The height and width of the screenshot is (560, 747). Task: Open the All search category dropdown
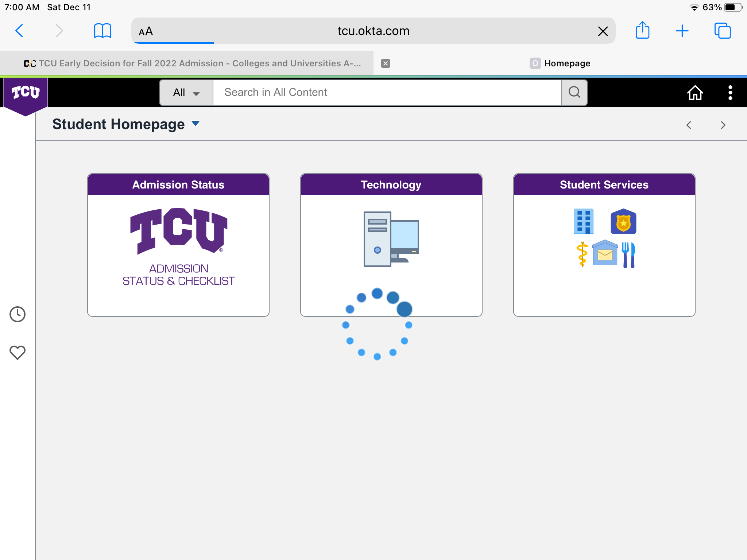(186, 93)
